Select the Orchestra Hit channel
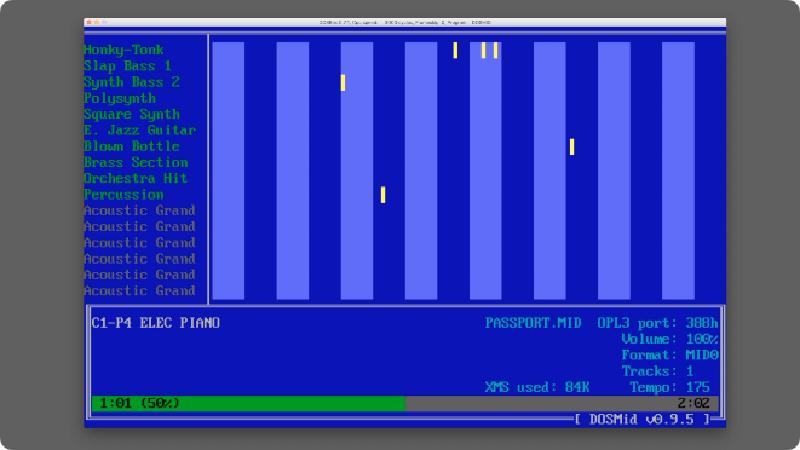The width and height of the screenshot is (800, 450). click(x=135, y=178)
